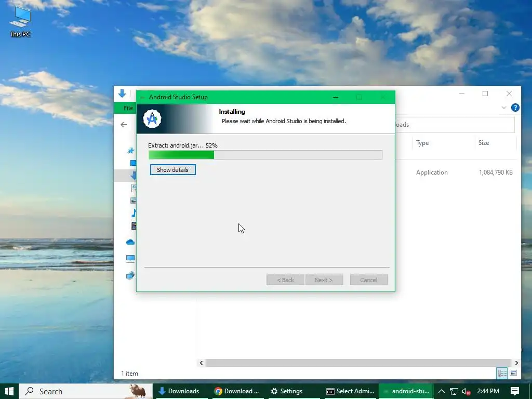Switch explorer to large icons view
The width and height of the screenshot is (532, 399).
[513, 373]
